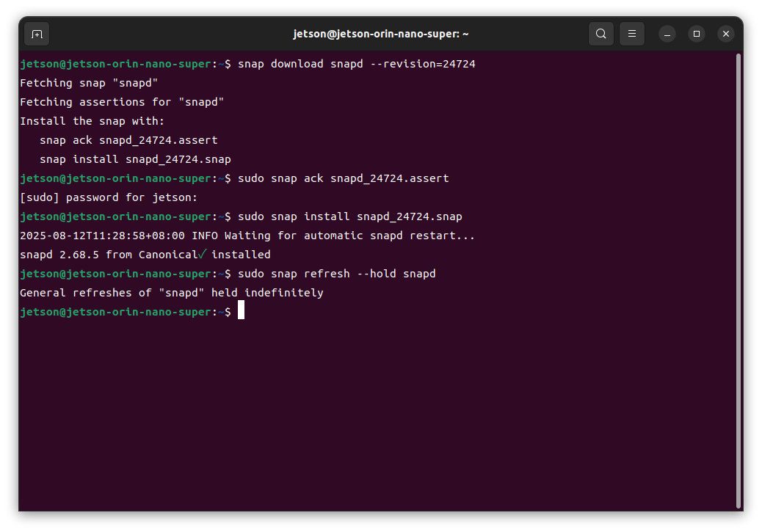The width and height of the screenshot is (762, 532).
Task: Click the INFO Waiting for automatic restart line
Action: 247,236
